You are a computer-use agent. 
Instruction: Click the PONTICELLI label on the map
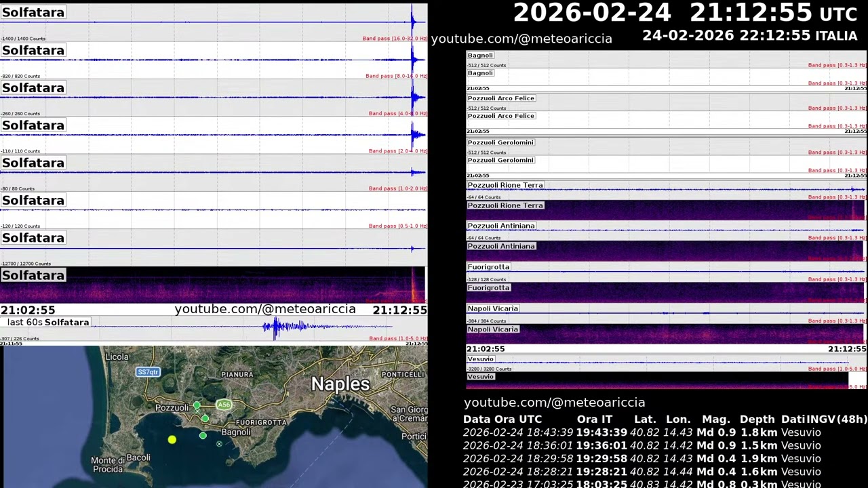point(403,374)
